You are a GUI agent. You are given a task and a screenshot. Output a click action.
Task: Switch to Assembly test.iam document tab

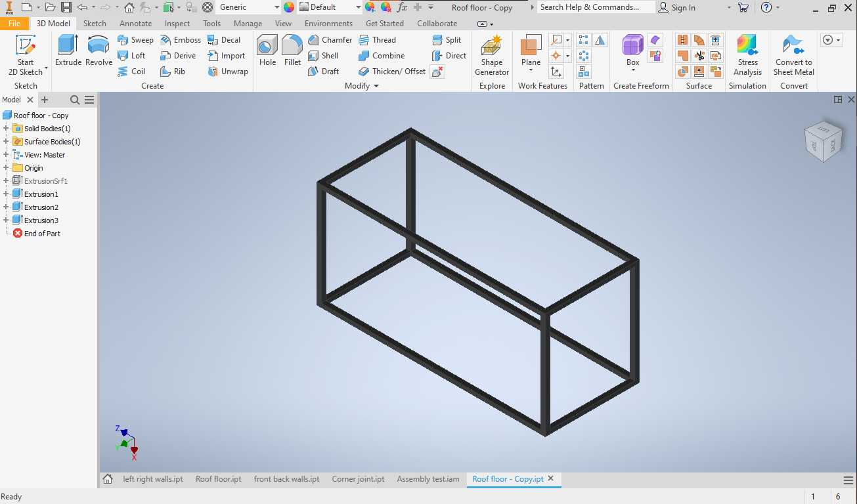click(x=428, y=479)
